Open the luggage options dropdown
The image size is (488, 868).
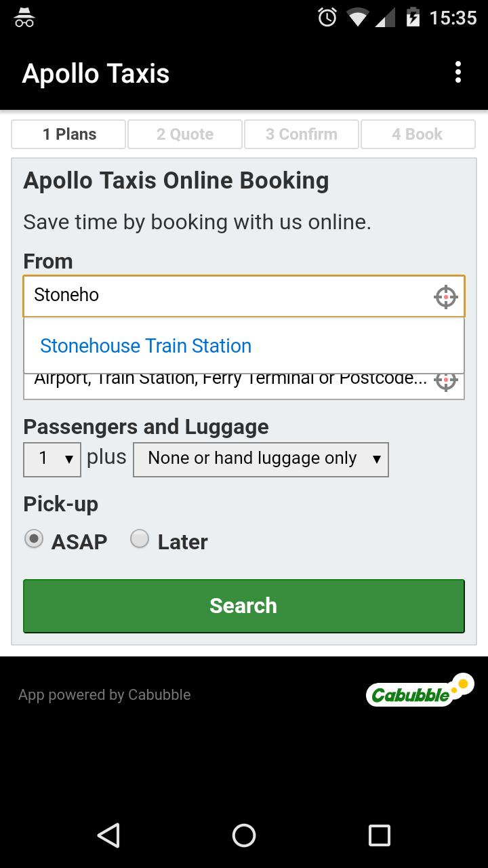point(261,459)
